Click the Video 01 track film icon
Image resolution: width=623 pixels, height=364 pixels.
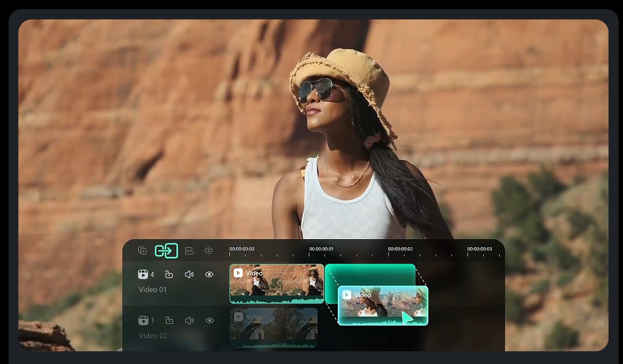143,274
